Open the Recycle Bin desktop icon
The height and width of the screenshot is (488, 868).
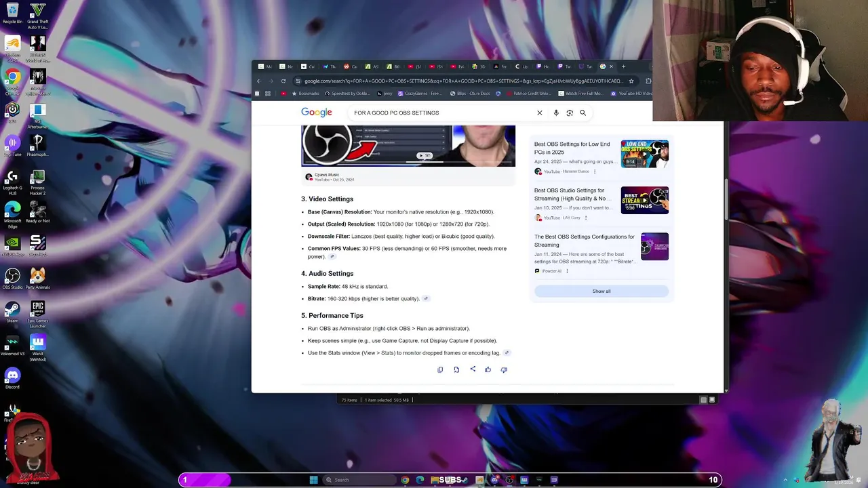[x=12, y=14]
